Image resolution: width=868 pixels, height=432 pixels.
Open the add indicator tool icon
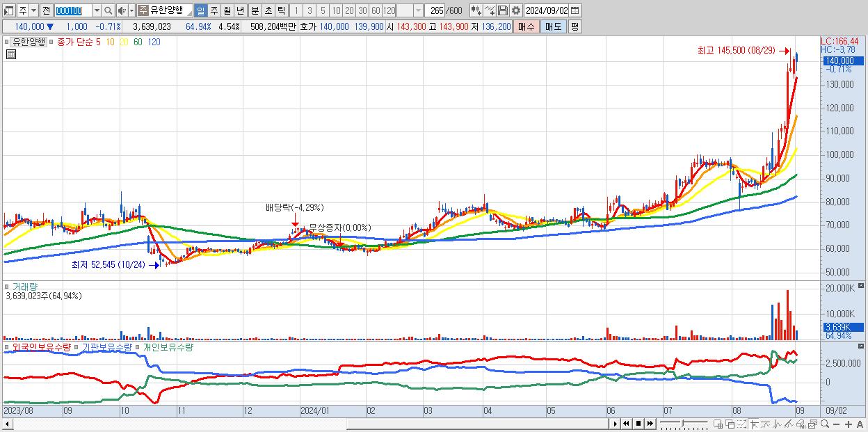coord(476,10)
